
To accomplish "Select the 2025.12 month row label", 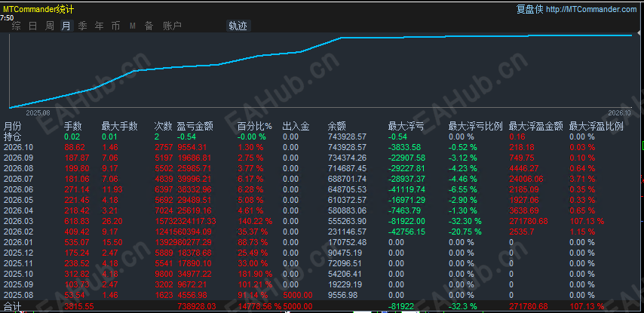I will click(x=17, y=253).
